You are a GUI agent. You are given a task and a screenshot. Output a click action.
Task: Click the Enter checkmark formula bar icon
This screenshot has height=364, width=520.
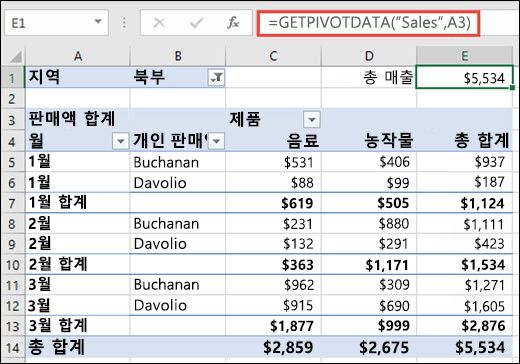click(196, 23)
